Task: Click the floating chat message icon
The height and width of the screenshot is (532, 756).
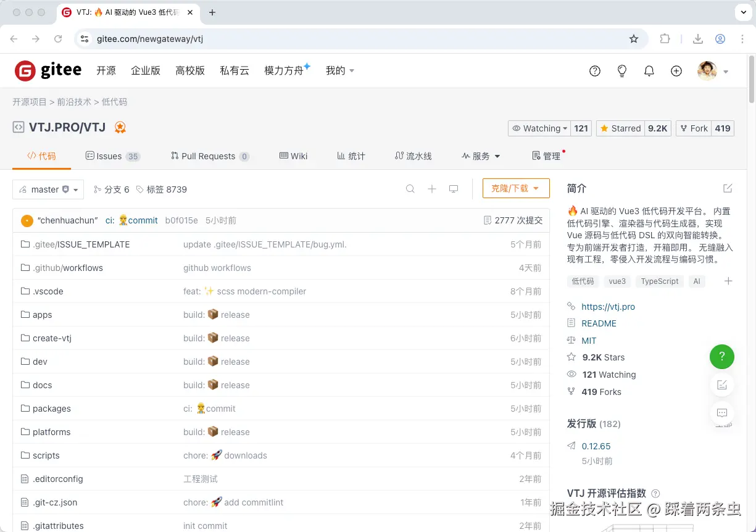Action: coord(722,413)
